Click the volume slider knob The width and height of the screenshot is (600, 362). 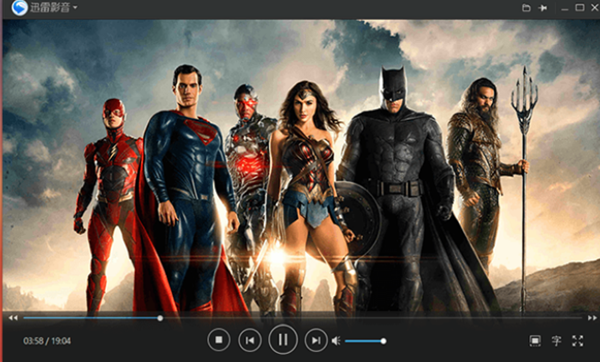(383, 341)
